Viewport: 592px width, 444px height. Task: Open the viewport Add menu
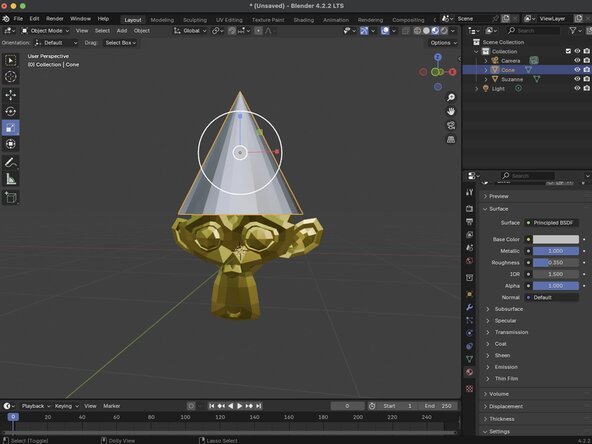[x=122, y=31]
